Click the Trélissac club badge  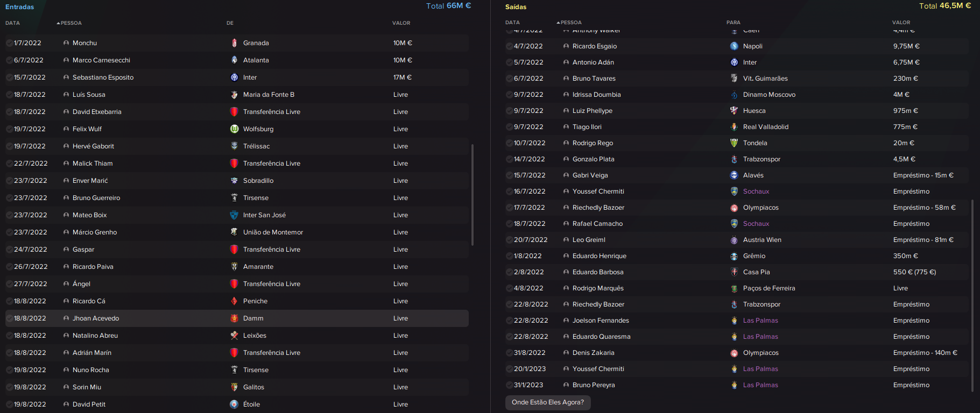234,146
